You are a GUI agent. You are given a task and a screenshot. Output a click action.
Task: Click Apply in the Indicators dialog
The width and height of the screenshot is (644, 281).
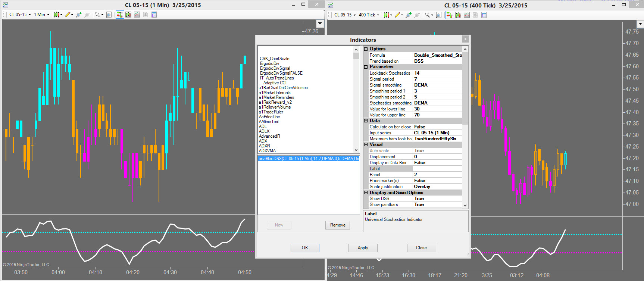363,248
